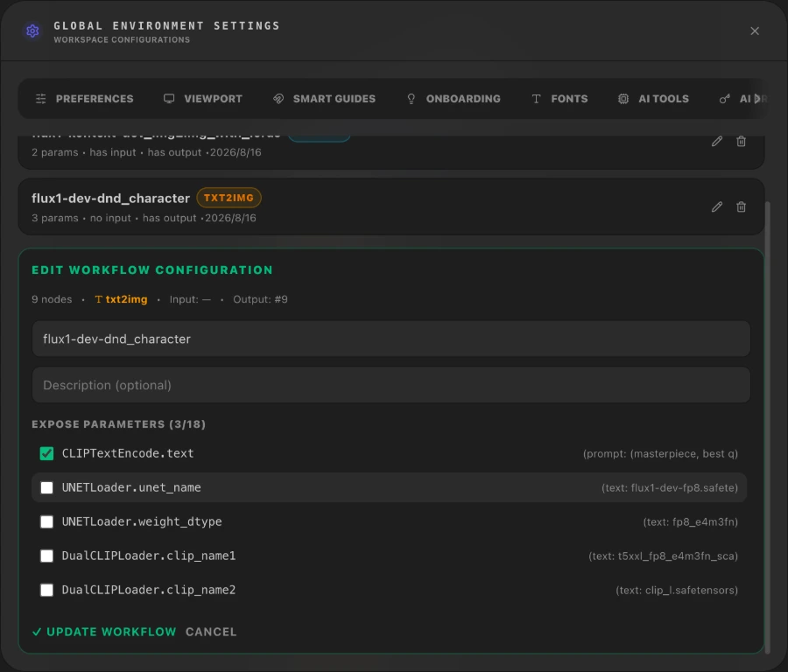Click the T icon beside Fonts
The image size is (788, 672).
click(x=536, y=99)
